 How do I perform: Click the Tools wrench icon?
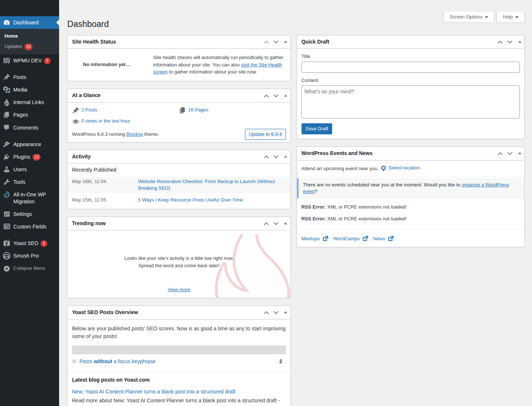click(7, 182)
